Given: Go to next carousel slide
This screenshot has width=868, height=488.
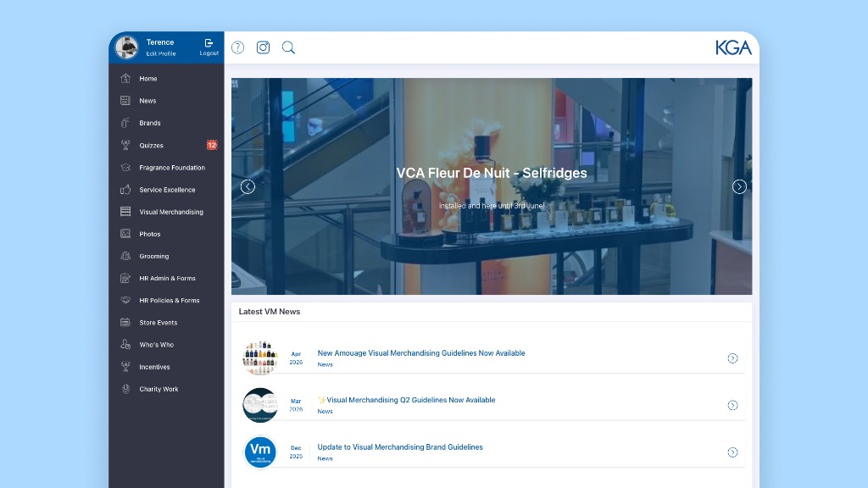Looking at the screenshot, I should [x=739, y=187].
